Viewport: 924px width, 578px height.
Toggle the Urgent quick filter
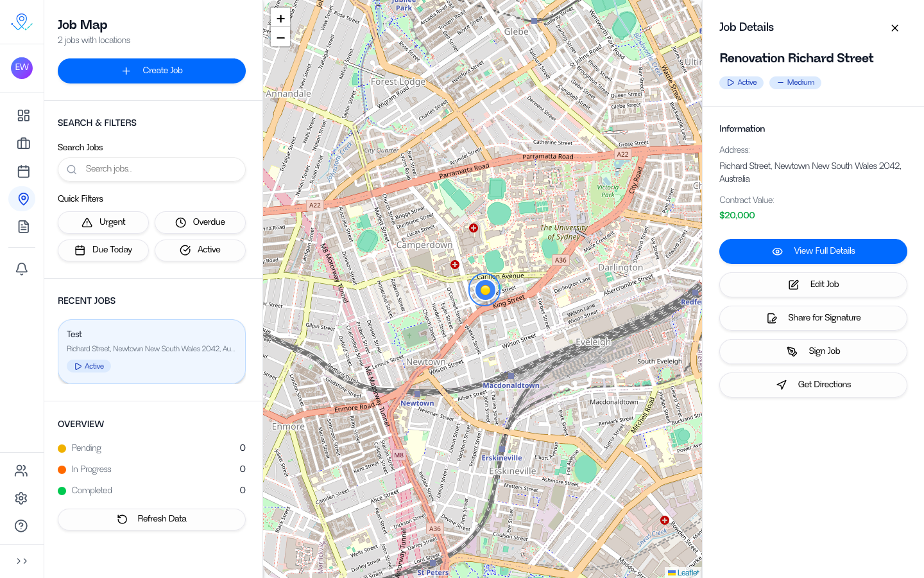click(103, 222)
